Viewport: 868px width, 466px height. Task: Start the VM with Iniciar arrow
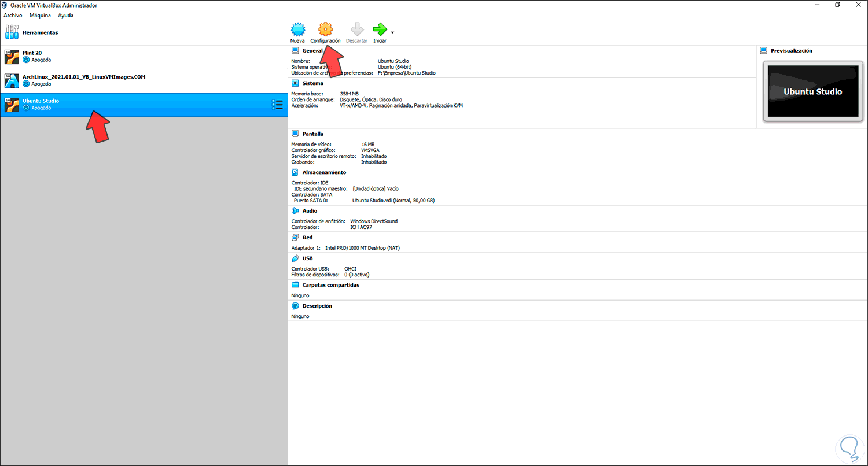point(380,29)
